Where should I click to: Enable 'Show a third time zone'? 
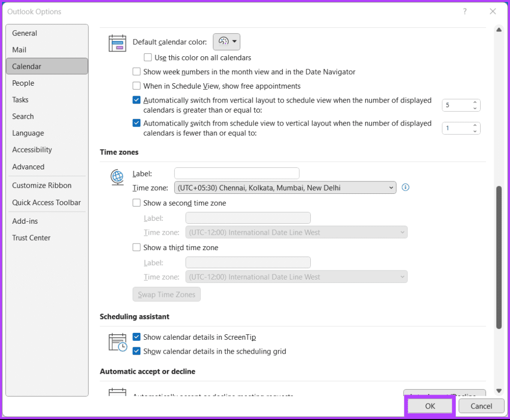pyautogui.click(x=136, y=248)
